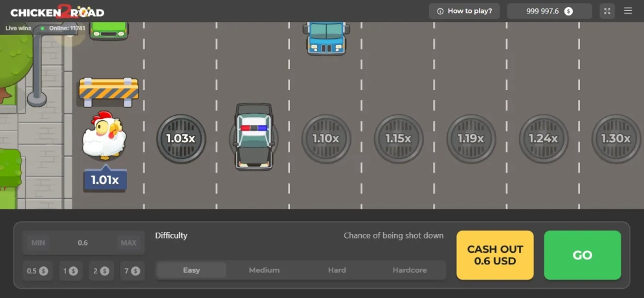This screenshot has height=298, width=644.
Task: Click the police car on road
Action: tap(254, 136)
